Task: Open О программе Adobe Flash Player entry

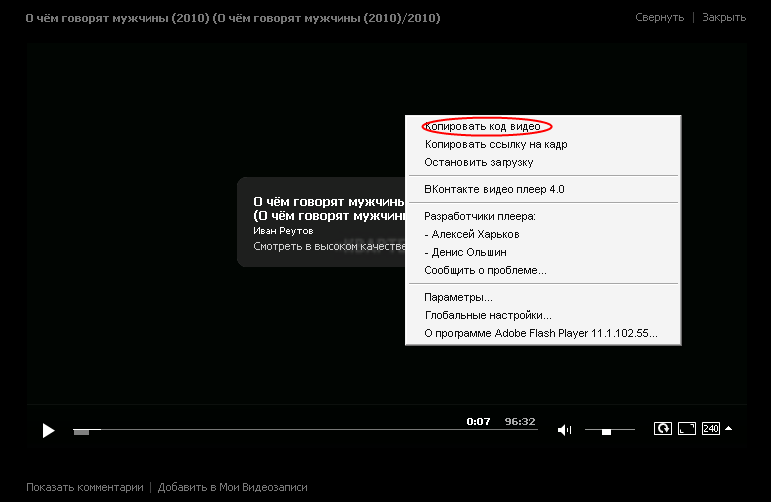Action: pyautogui.click(x=543, y=333)
